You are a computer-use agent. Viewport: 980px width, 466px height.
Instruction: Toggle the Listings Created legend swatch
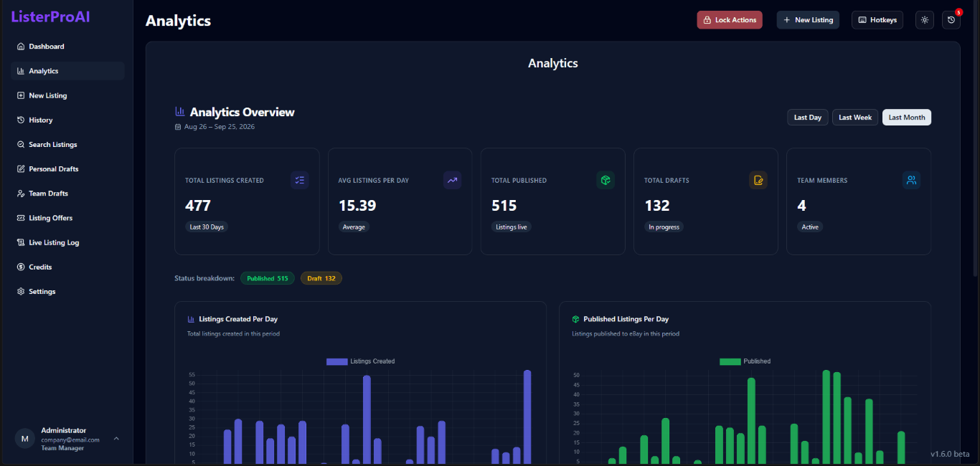[x=336, y=361]
